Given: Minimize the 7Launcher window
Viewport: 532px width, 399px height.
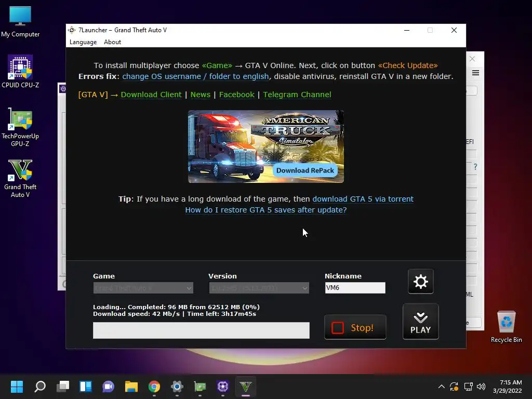Looking at the screenshot, I should (407, 30).
